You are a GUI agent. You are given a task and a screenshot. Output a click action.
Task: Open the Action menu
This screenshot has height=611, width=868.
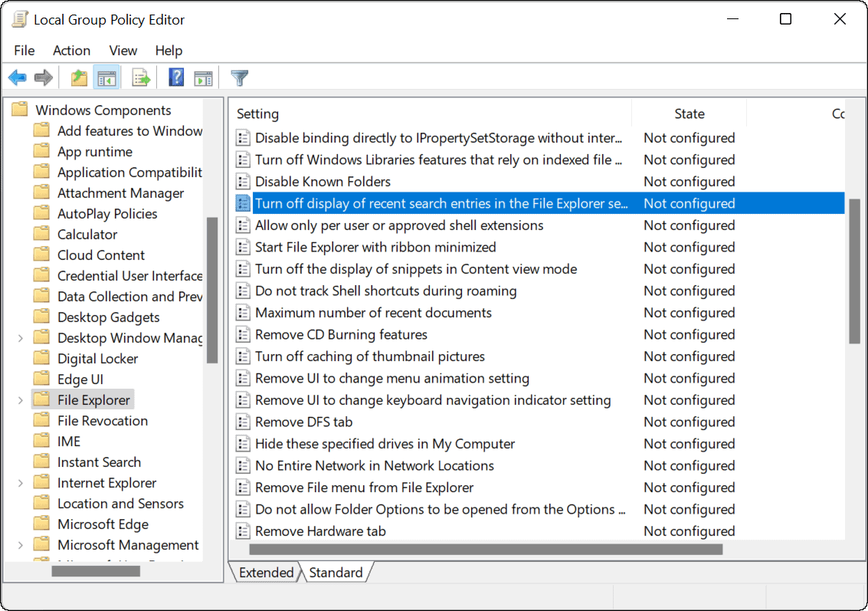point(71,51)
